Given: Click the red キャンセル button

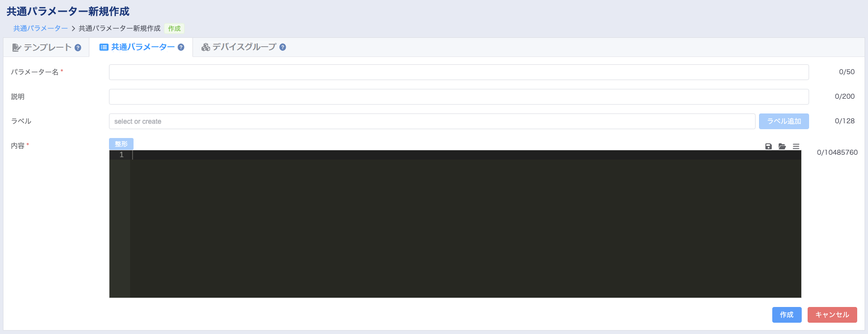Looking at the screenshot, I should click(832, 315).
